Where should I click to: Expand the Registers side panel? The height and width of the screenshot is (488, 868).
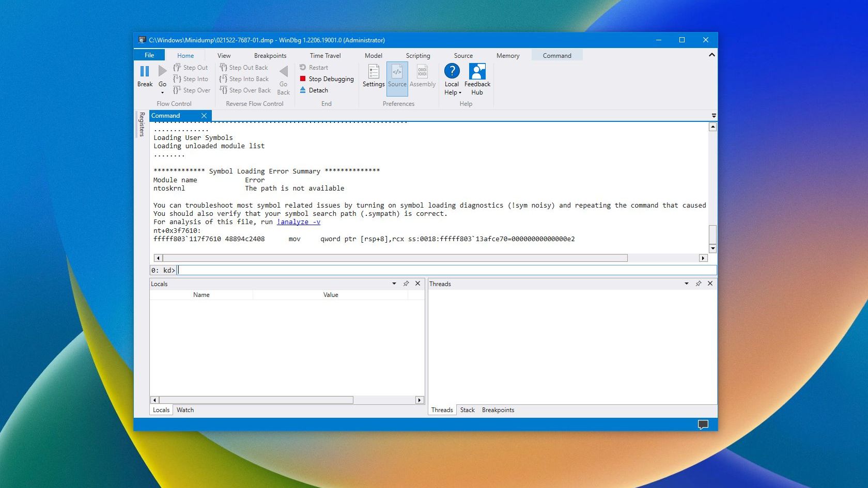pos(142,124)
